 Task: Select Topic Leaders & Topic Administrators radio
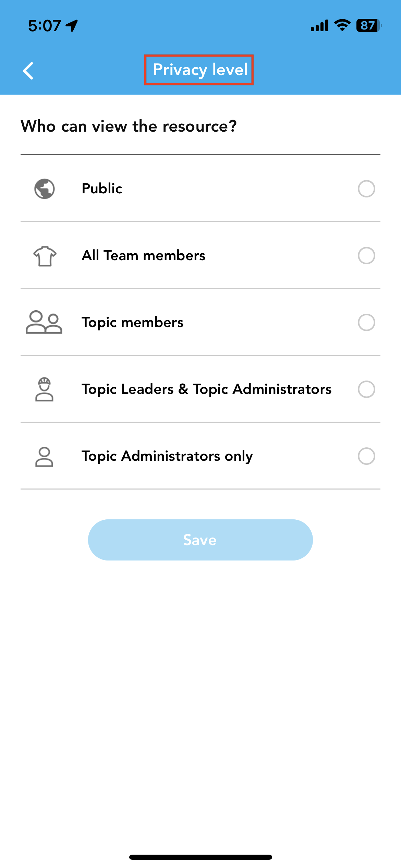click(366, 389)
